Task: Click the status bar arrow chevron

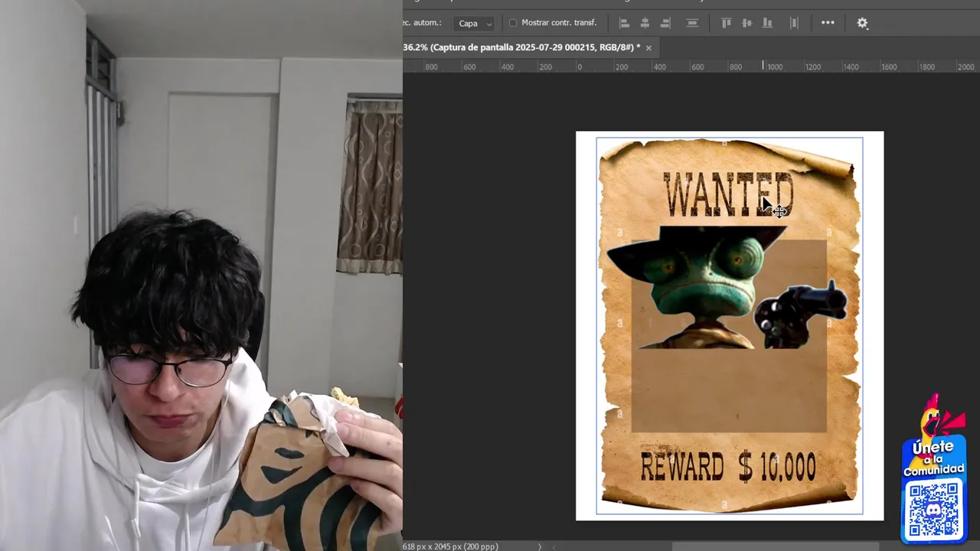Action: [540, 546]
